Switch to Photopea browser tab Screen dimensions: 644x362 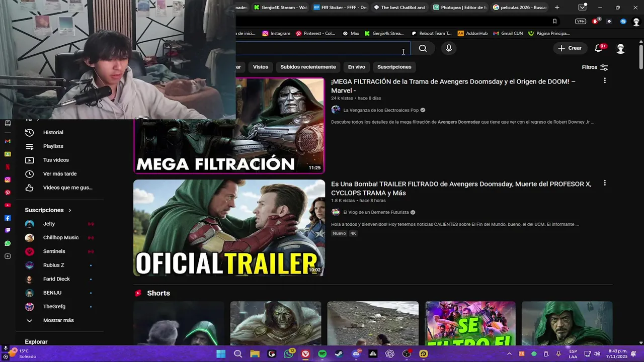pyautogui.click(x=460, y=8)
